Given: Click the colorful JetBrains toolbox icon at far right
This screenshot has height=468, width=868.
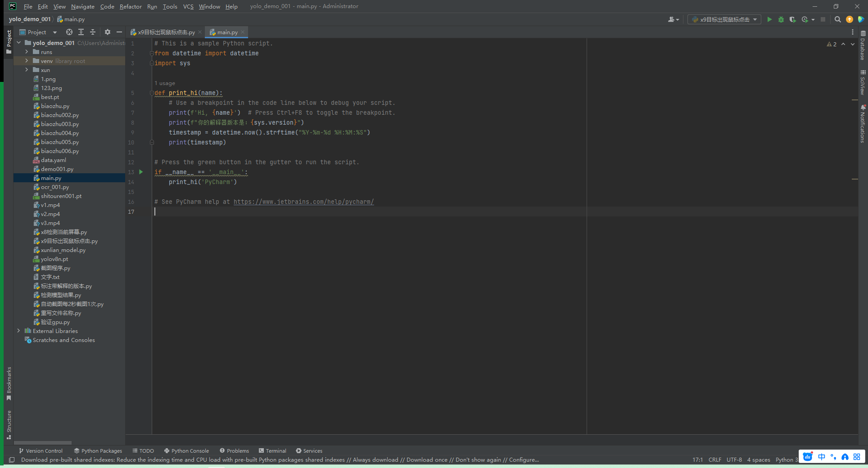Looking at the screenshot, I should (861, 19).
